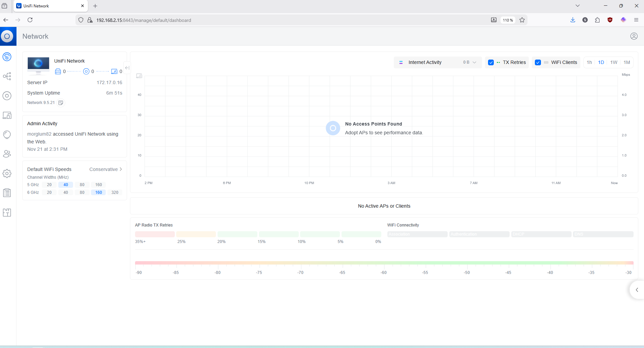644x348 pixels.
Task: Select the 1M time range
Action: pos(626,63)
